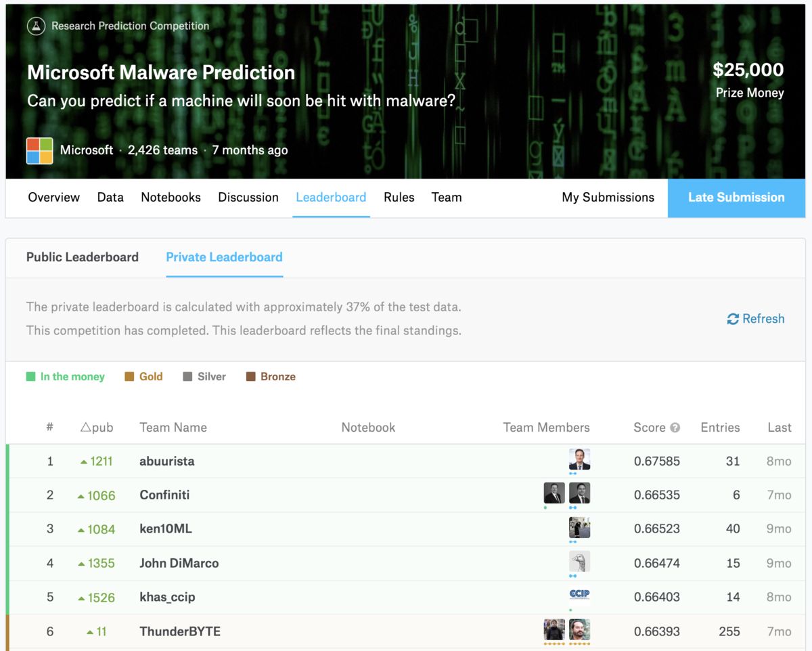Open My Submissions
This screenshot has width=812, height=651.
[x=608, y=198]
